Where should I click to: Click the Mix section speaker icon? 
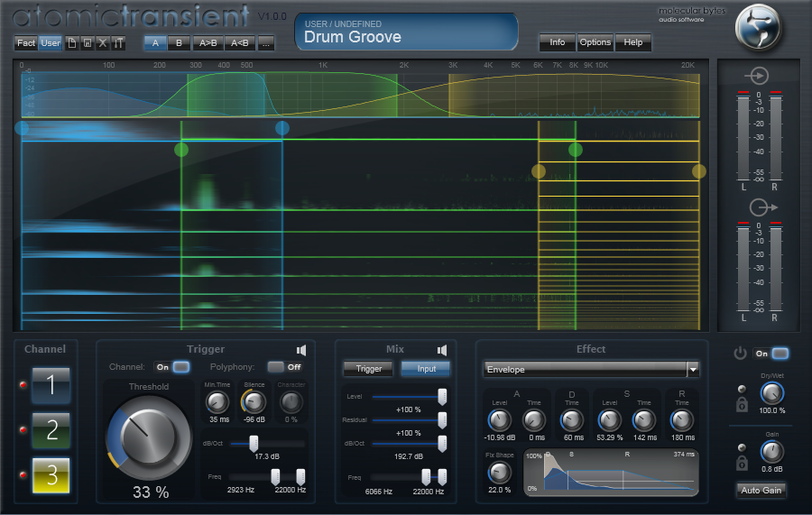(443, 350)
